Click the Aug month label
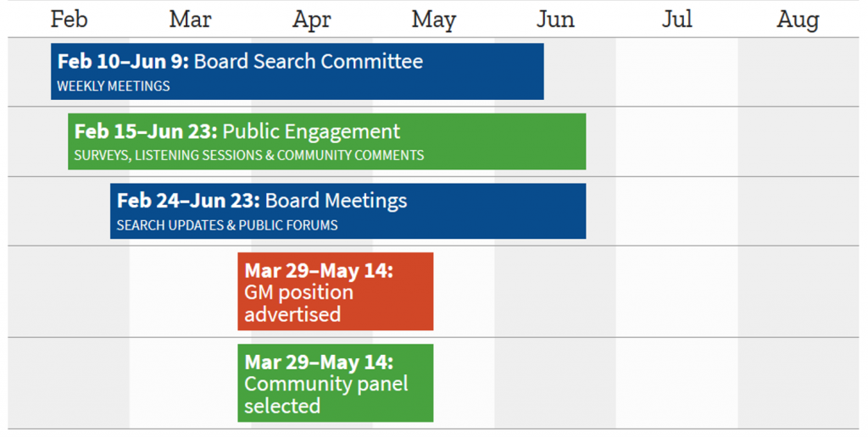868x437 pixels. click(x=798, y=20)
